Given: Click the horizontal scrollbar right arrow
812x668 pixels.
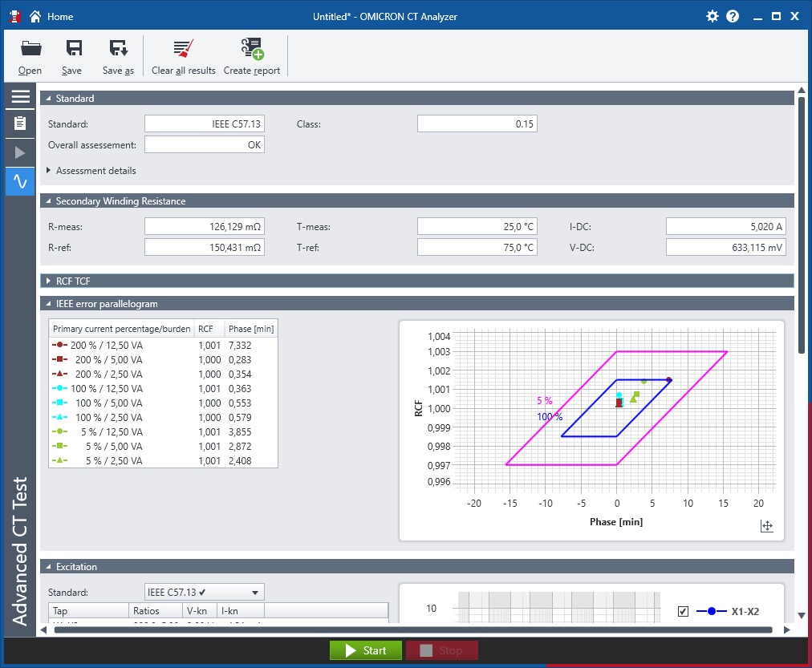Looking at the screenshot, I should click(787, 630).
